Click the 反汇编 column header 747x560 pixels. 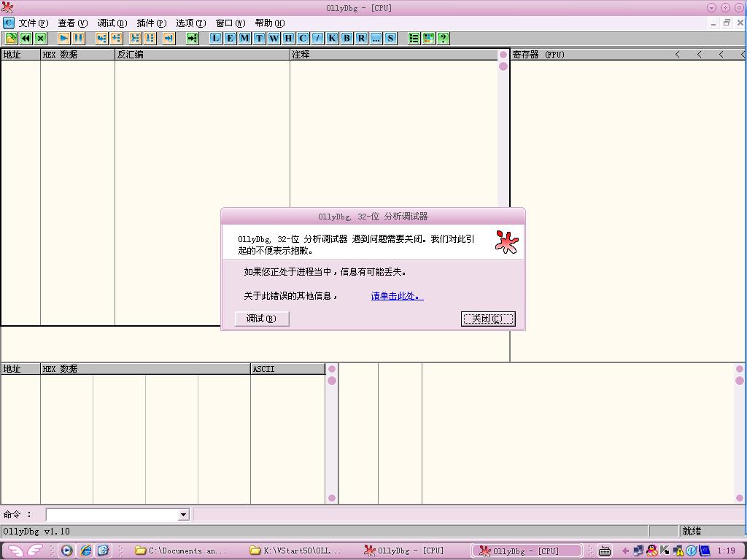[x=203, y=54]
